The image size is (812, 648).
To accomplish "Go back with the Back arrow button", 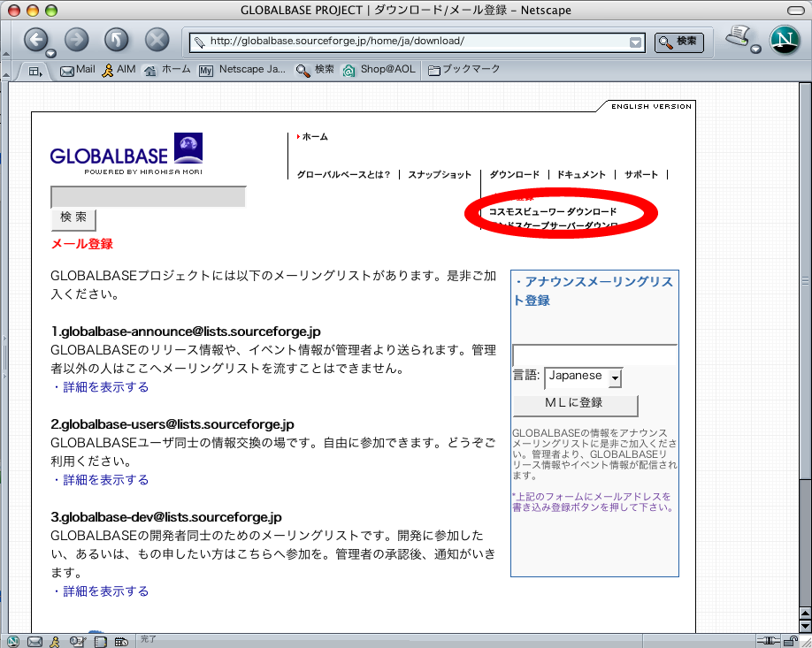I will tap(35, 39).
